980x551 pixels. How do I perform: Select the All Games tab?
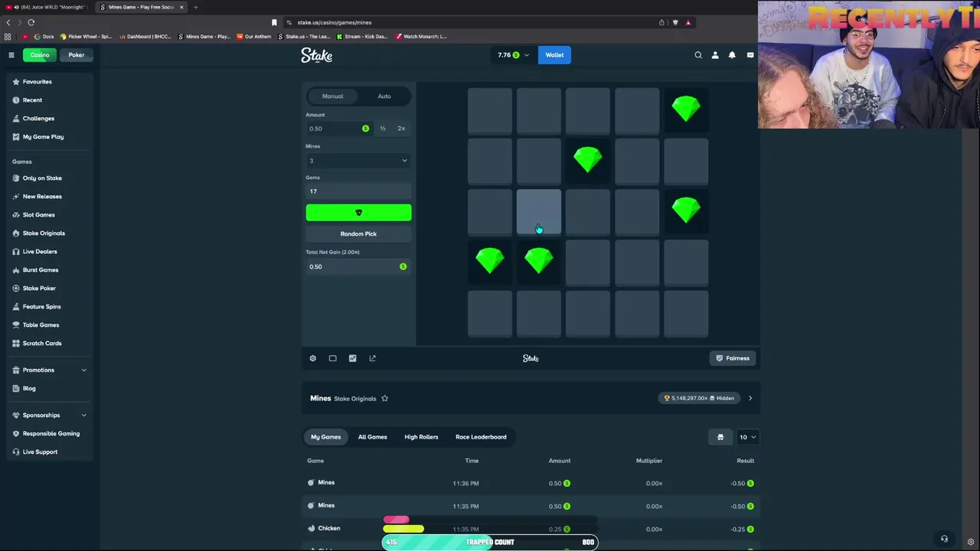pyautogui.click(x=373, y=437)
